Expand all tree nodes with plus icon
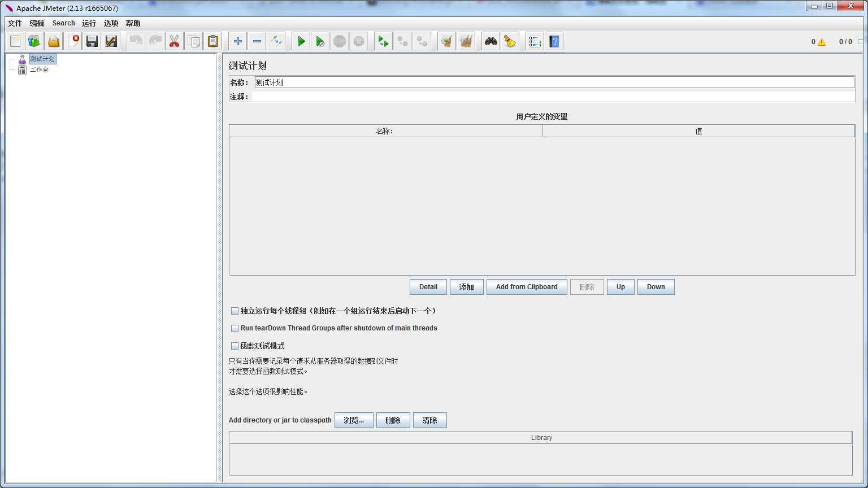 point(238,41)
